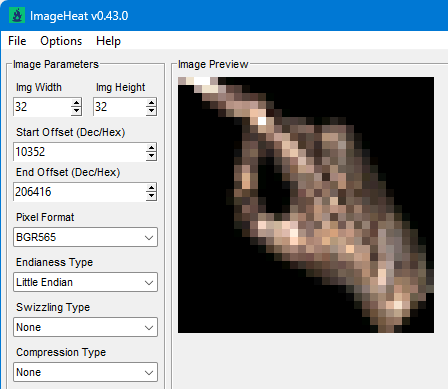
Task: Increment Start Offset with up arrow
Action: [151, 148]
